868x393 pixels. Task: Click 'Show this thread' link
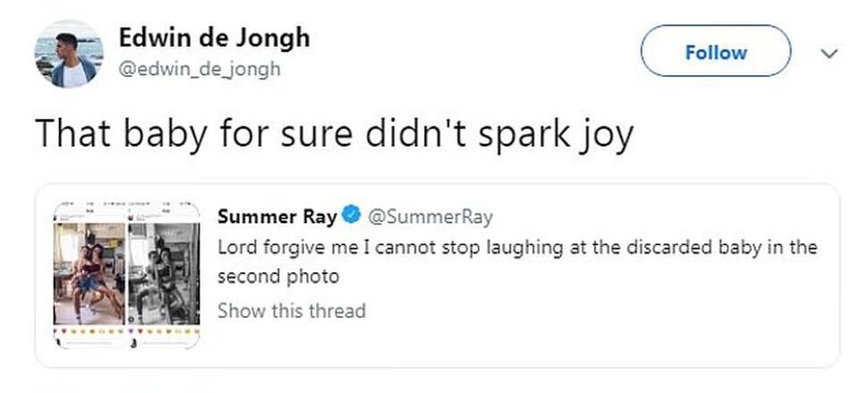291,311
